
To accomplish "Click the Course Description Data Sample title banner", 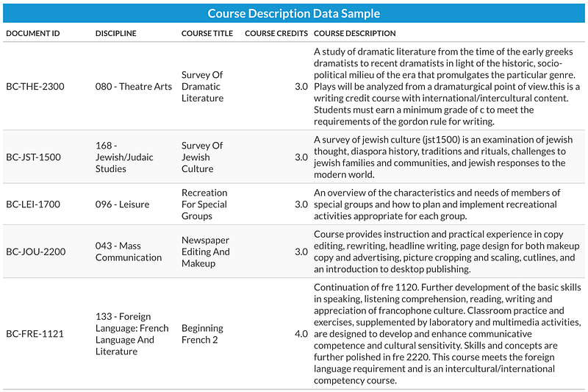I will point(293,13).
